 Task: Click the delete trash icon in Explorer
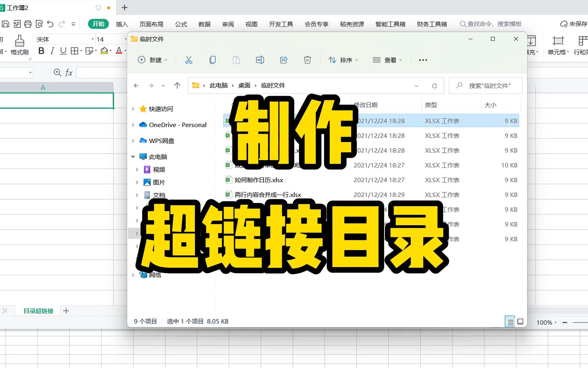click(307, 60)
